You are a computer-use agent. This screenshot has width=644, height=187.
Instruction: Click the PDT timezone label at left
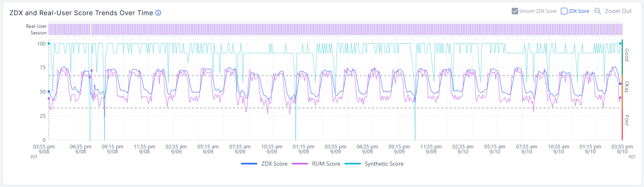tap(34, 157)
